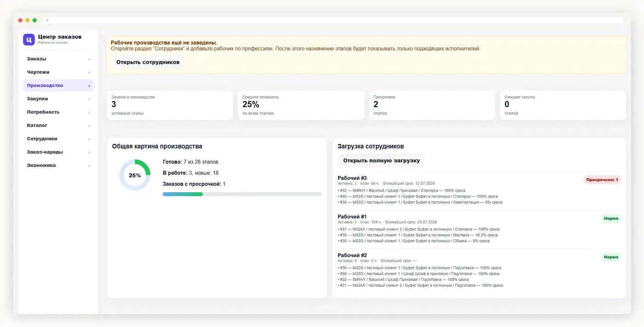Click the horizontal production progress bar
Image resolution: width=644 pixels, height=327 pixels.
click(242, 194)
